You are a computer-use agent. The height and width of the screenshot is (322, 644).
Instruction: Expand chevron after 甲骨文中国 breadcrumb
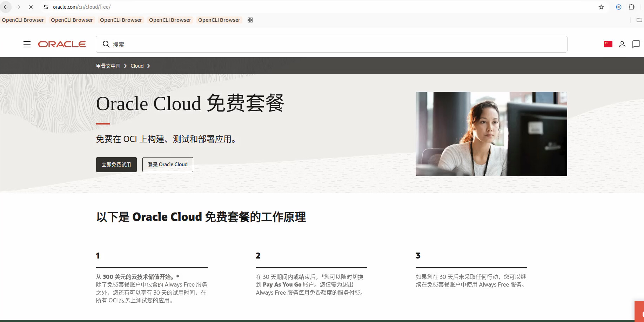(x=125, y=66)
